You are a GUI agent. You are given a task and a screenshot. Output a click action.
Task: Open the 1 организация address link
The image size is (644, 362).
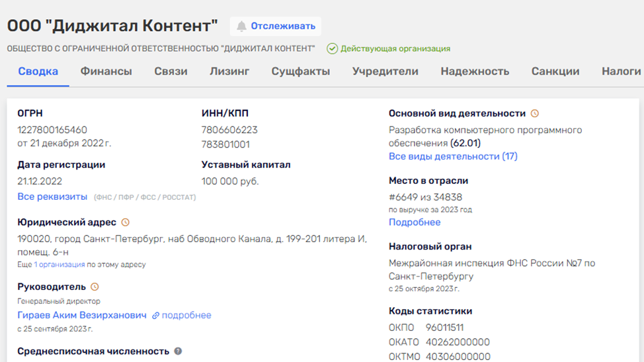point(59,265)
